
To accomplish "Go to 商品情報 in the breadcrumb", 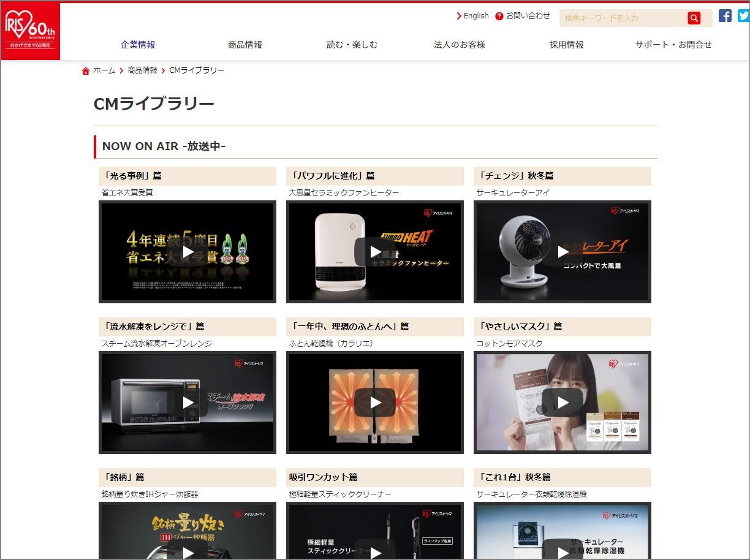I will point(142,70).
